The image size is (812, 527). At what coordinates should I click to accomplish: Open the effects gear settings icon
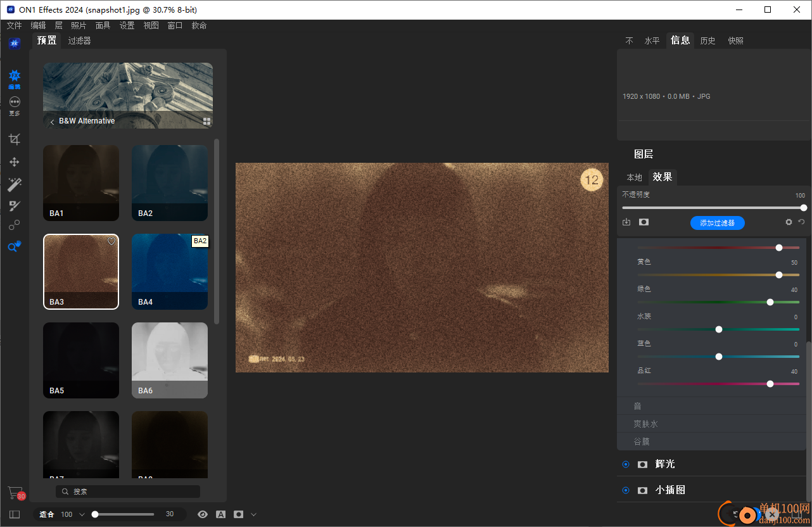(x=789, y=222)
